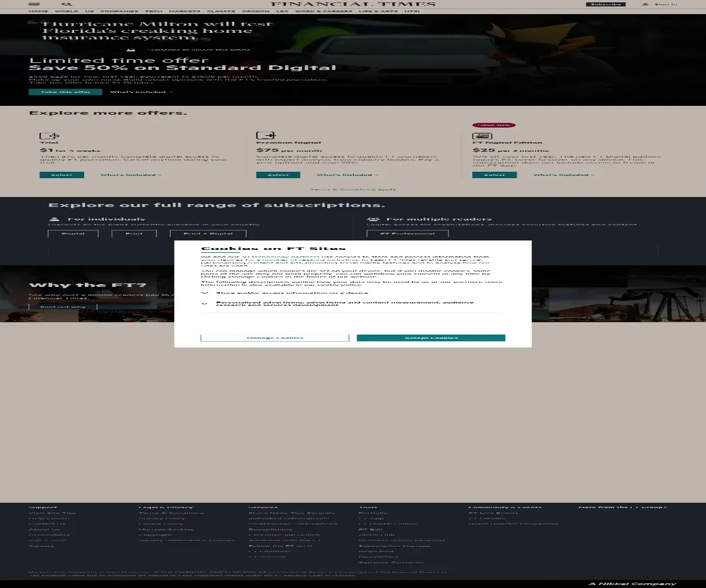
Task: Choose Print subscription for individuals
Action: point(134,233)
